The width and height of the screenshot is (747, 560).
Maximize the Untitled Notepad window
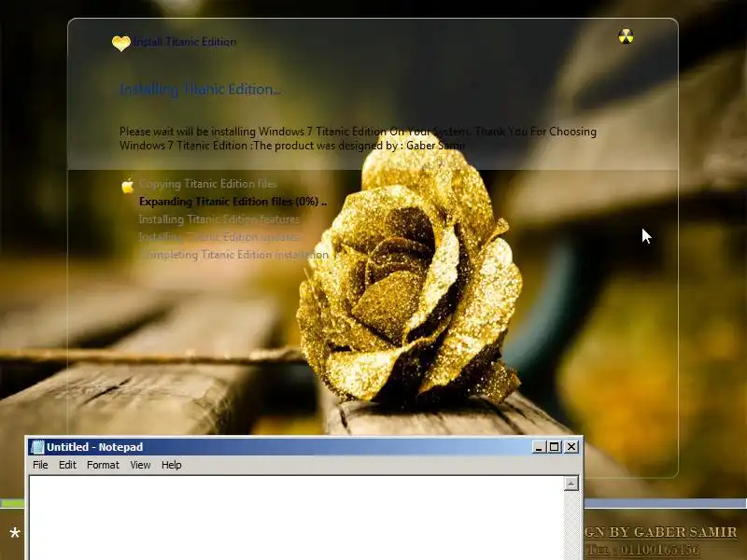554,447
